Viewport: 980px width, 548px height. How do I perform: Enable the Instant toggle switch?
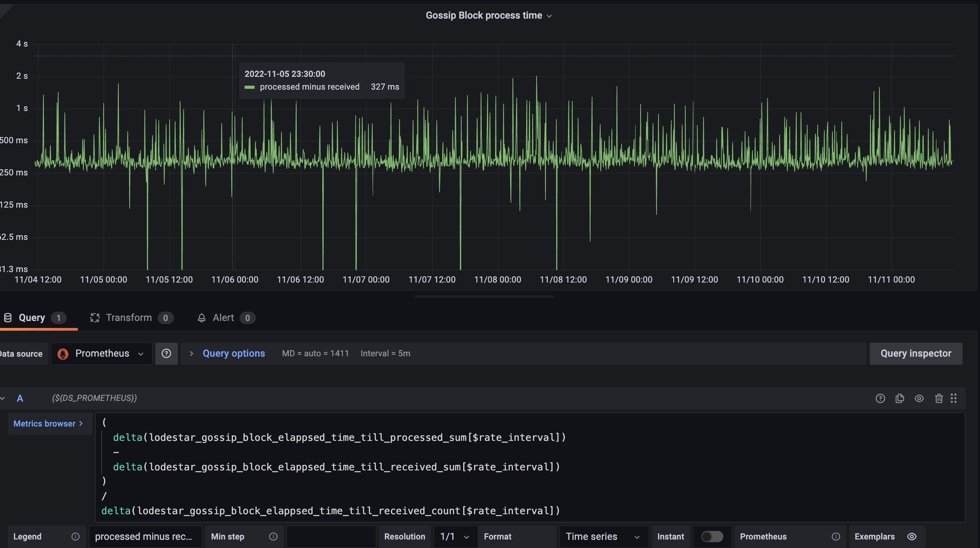pyautogui.click(x=711, y=536)
